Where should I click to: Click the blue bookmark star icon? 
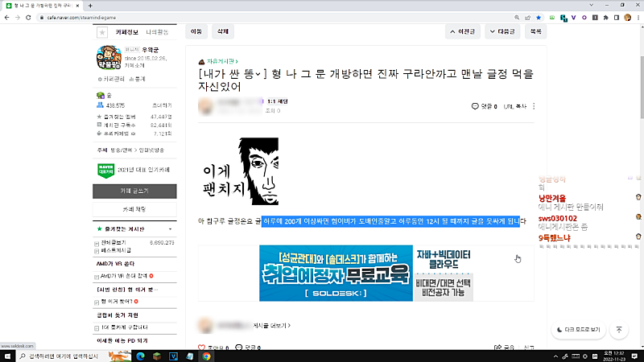pyautogui.click(x=539, y=18)
